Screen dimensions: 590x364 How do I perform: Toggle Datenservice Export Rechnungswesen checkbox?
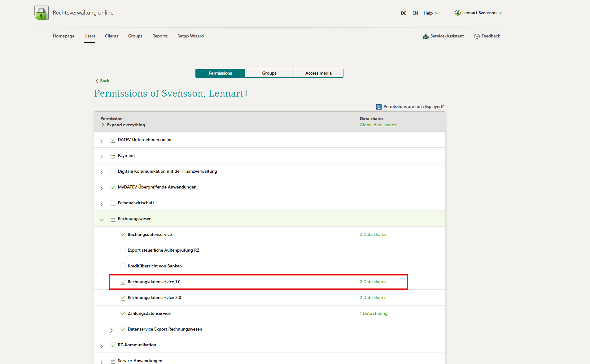tap(123, 329)
